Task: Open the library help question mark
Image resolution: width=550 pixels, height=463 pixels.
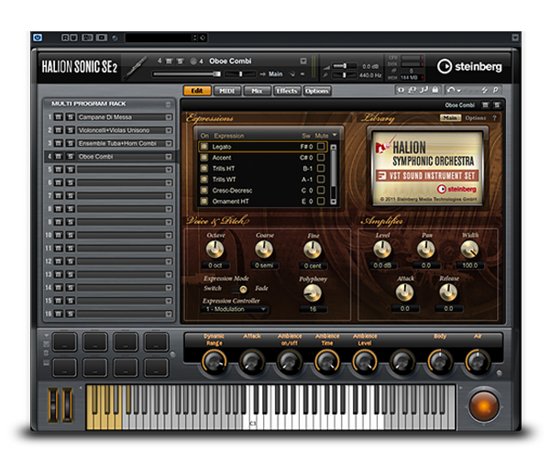Action: click(495, 118)
